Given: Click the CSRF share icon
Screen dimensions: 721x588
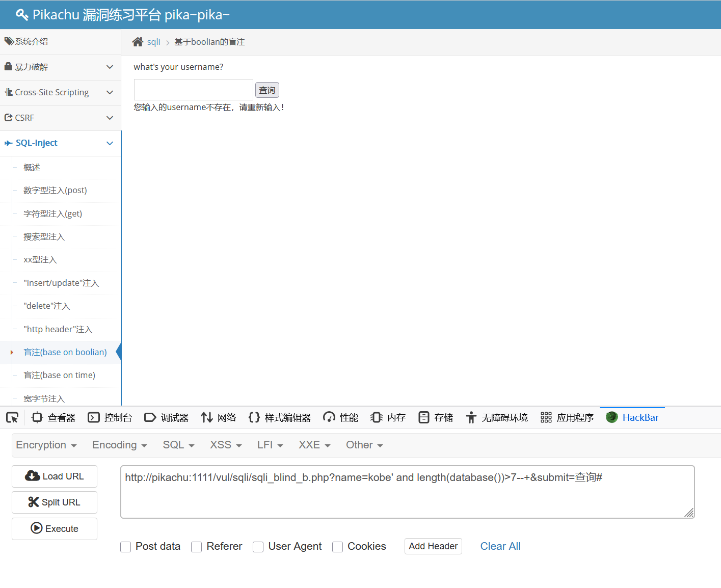Looking at the screenshot, I should pos(8,118).
